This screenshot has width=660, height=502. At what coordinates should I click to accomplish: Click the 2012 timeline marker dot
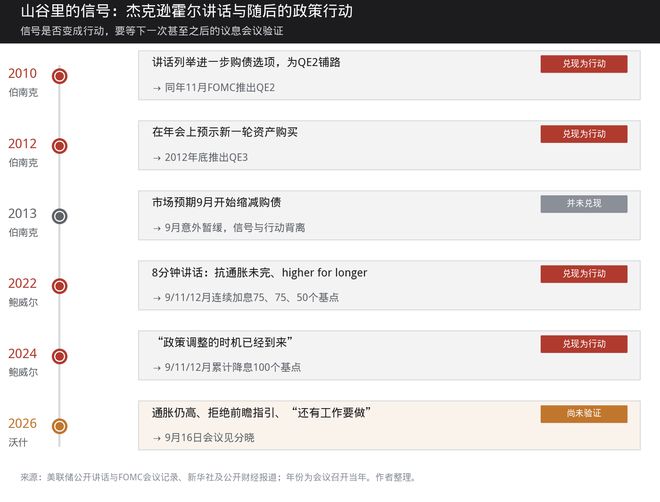59,146
